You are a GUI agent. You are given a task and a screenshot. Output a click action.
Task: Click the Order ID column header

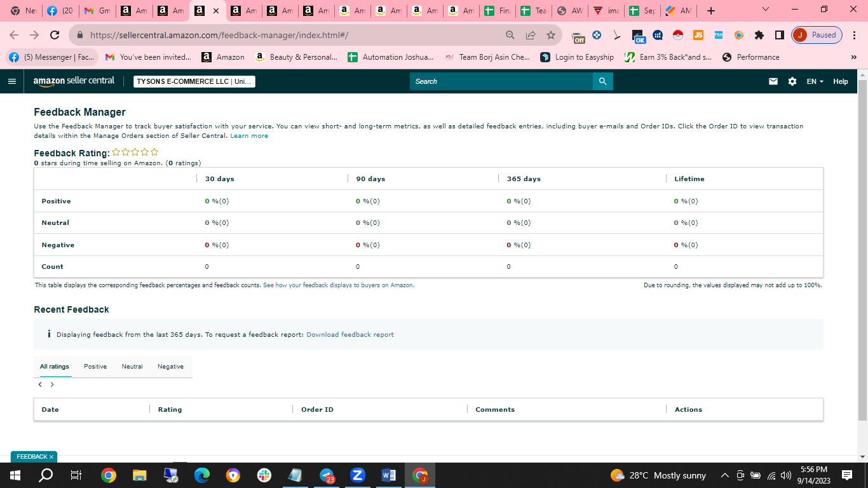tap(317, 410)
